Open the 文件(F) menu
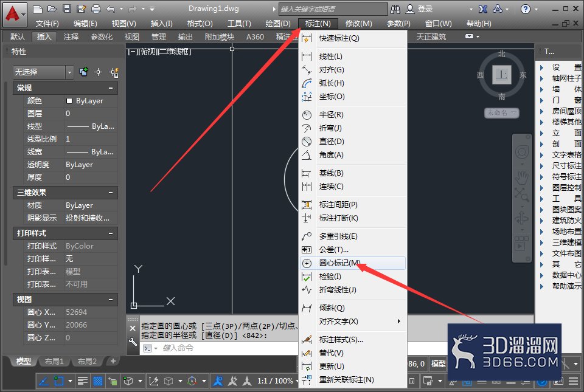The image size is (584, 392). (x=47, y=24)
